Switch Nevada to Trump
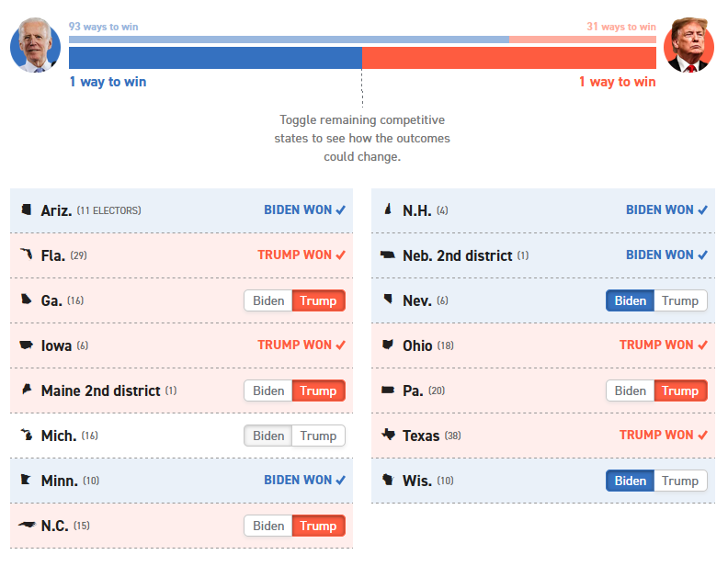 (x=680, y=300)
